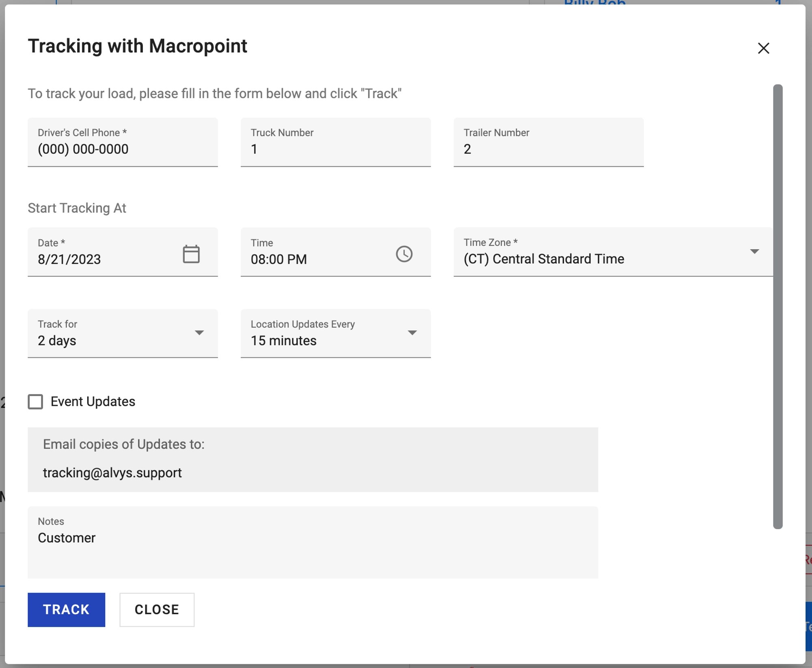The width and height of the screenshot is (812, 668).
Task: Click the CLOSE button
Action: [x=157, y=610]
